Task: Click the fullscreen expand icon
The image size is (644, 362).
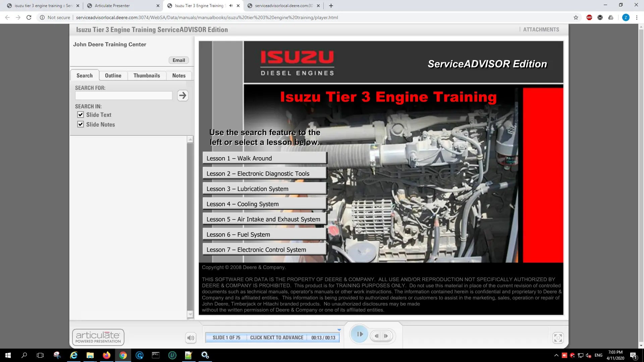Action: pos(558,337)
